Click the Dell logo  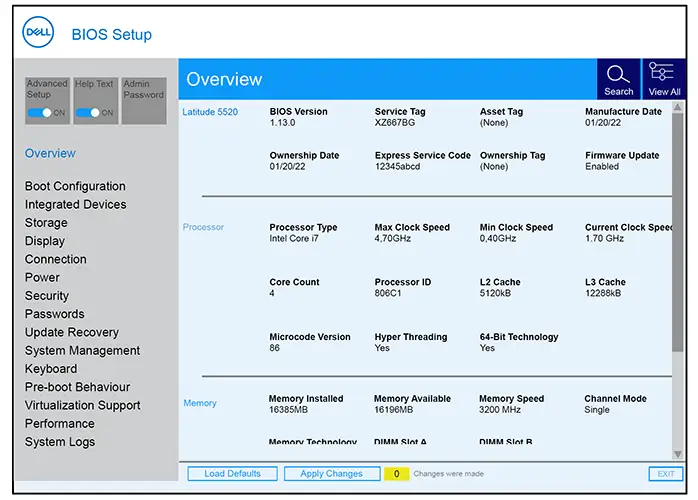pos(39,33)
